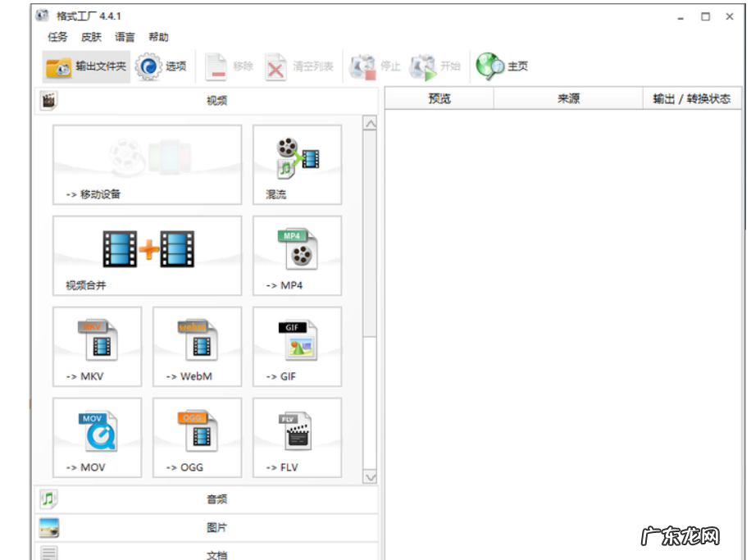Open the 输出文件夹 output folder
The width and height of the screenshot is (751, 560).
pos(87,66)
